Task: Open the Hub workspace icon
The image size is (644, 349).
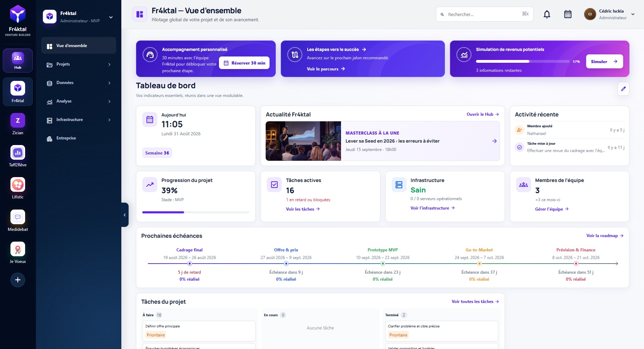Action: click(18, 60)
